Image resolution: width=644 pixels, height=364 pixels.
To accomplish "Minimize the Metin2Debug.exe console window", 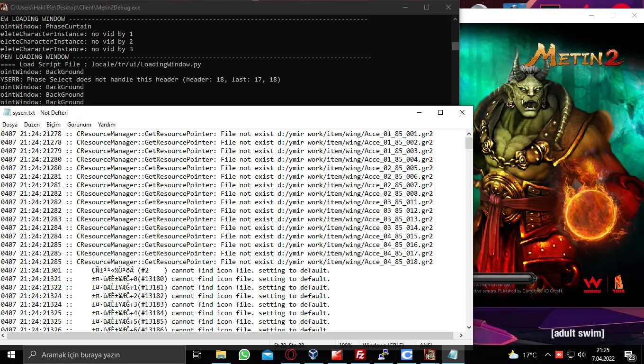I will (x=405, y=7).
